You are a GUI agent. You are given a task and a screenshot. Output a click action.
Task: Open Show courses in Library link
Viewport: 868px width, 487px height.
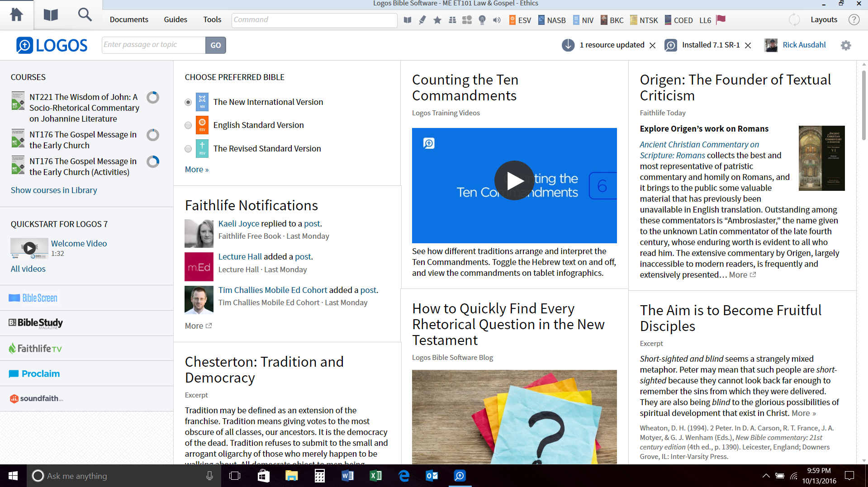(x=54, y=190)
